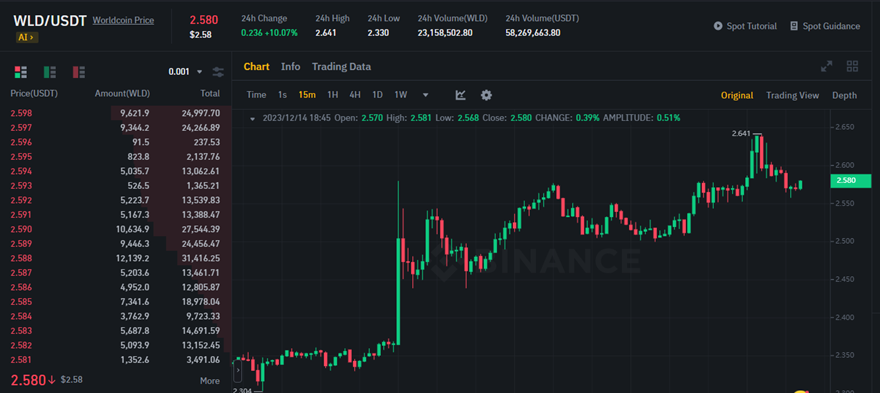Click the AI tag badge
880x393 pixels.
27,38
